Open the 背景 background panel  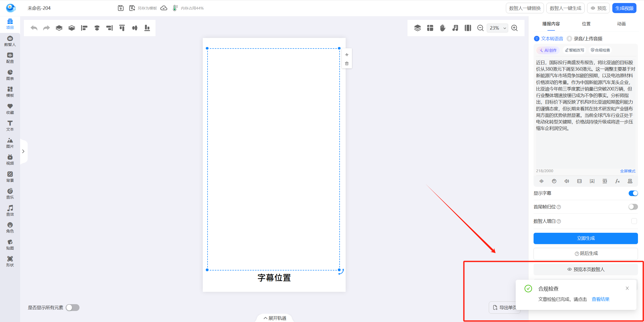tap(10, 176)
